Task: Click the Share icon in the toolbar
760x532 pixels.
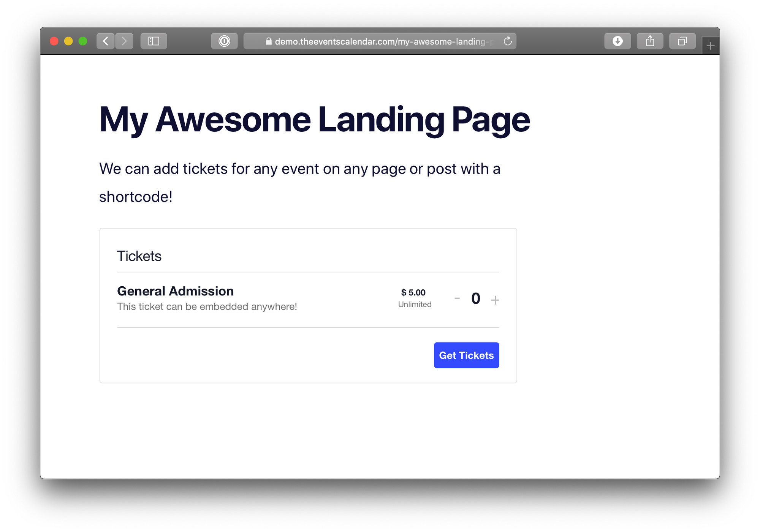Action: pos(650,41)
